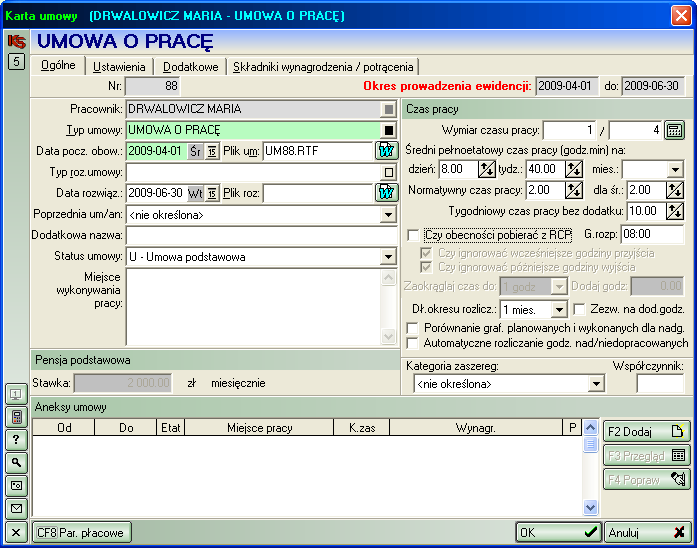Open the Poprzednia um/an dropdown
The width and height of the screenshot is (697, 548).
click(388, 214)
